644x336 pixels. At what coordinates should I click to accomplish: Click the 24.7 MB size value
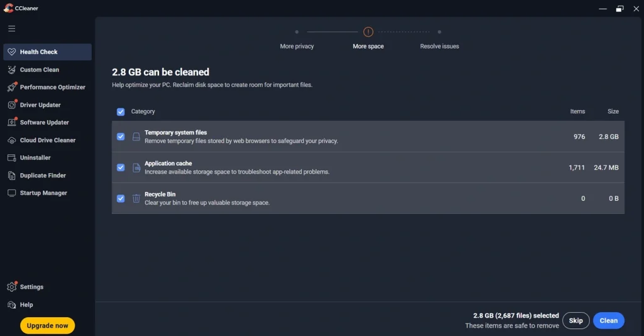[606, 167]
